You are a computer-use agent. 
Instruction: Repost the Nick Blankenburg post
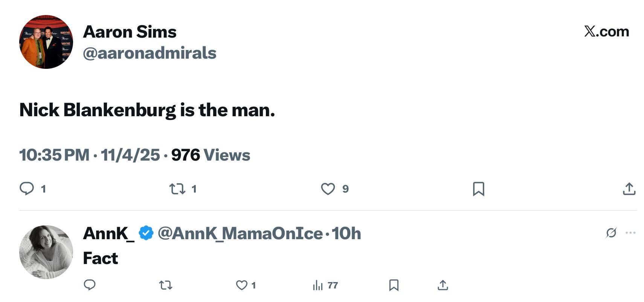pos(177,188)
